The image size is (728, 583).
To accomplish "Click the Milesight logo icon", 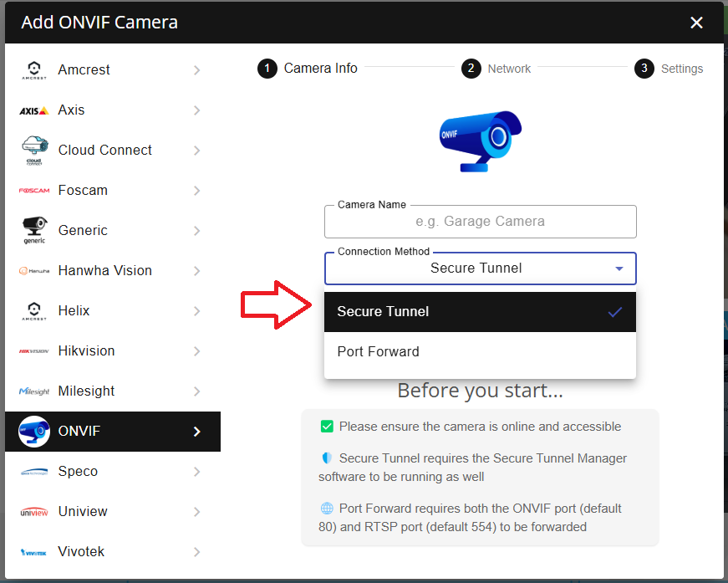I will [34, 391].
